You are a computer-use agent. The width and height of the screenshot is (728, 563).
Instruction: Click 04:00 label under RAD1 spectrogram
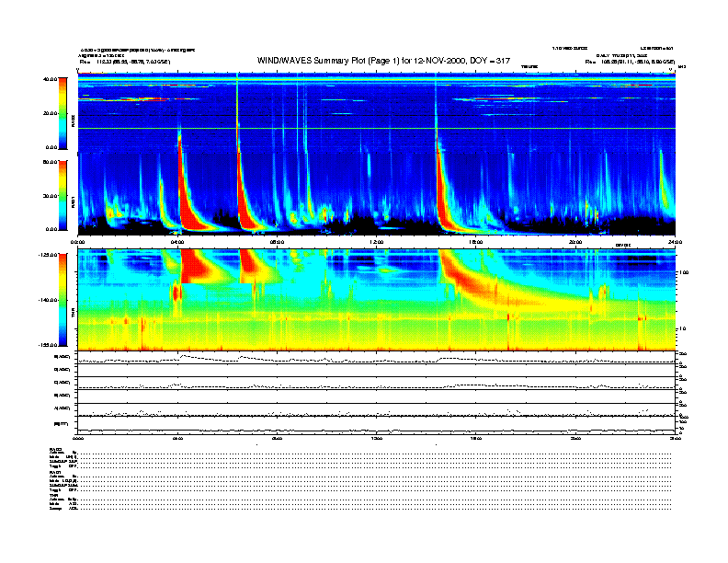pos(177,242)
